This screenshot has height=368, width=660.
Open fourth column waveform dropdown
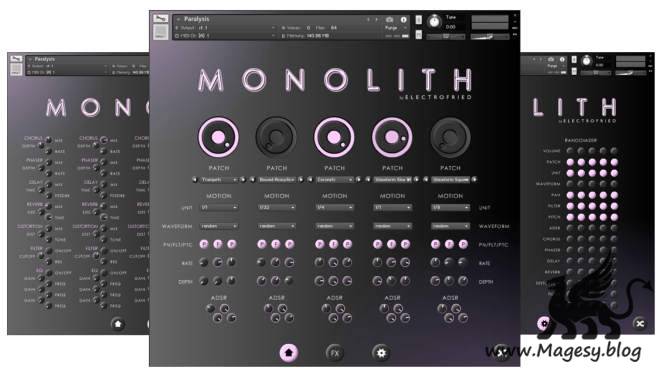(392, 226)
